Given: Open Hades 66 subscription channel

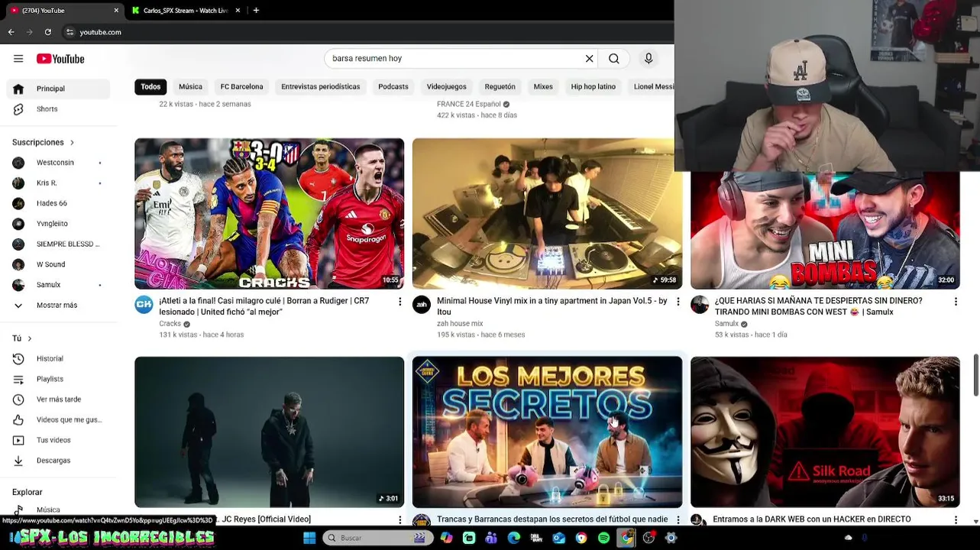Looking at the screenshot, I should coord(58,203).
